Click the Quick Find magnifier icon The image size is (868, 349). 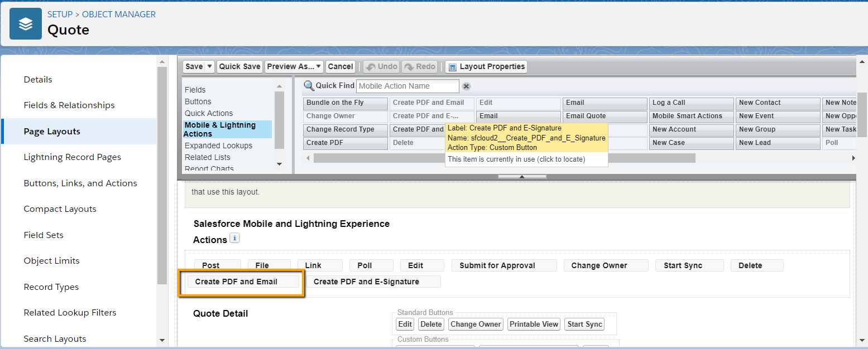pos(309,86)
